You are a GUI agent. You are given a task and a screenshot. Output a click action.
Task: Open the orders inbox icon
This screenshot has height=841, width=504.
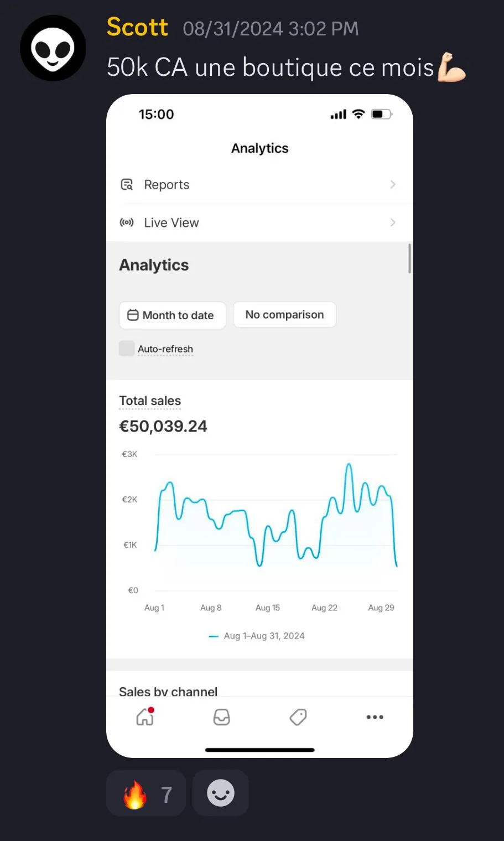click(221, 717)
